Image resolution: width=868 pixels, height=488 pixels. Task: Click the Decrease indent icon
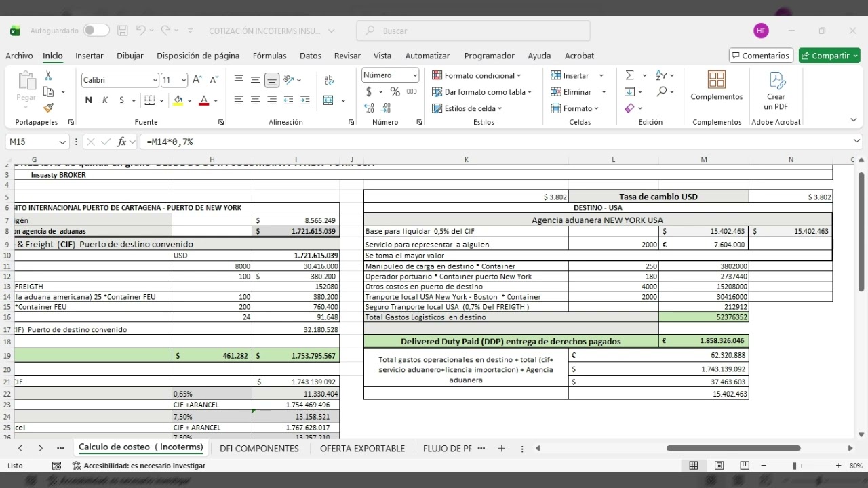point(288,100)
